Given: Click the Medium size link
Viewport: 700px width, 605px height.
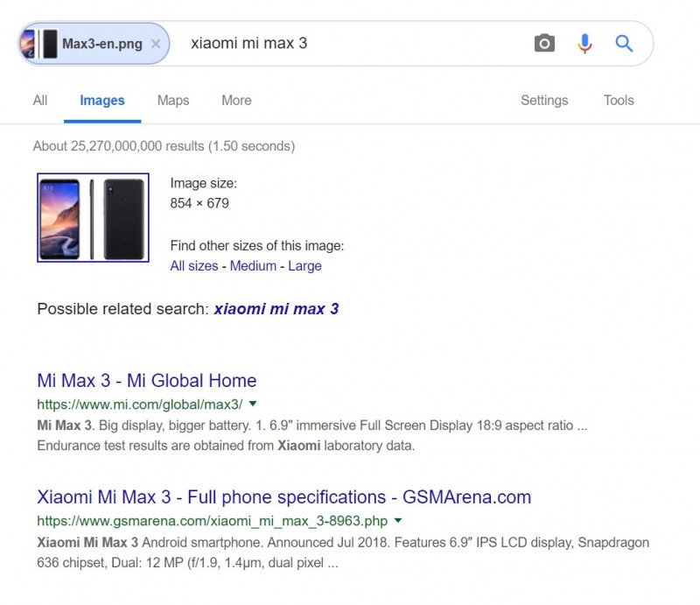Looking at the screenshot, I should pos(253,266).
